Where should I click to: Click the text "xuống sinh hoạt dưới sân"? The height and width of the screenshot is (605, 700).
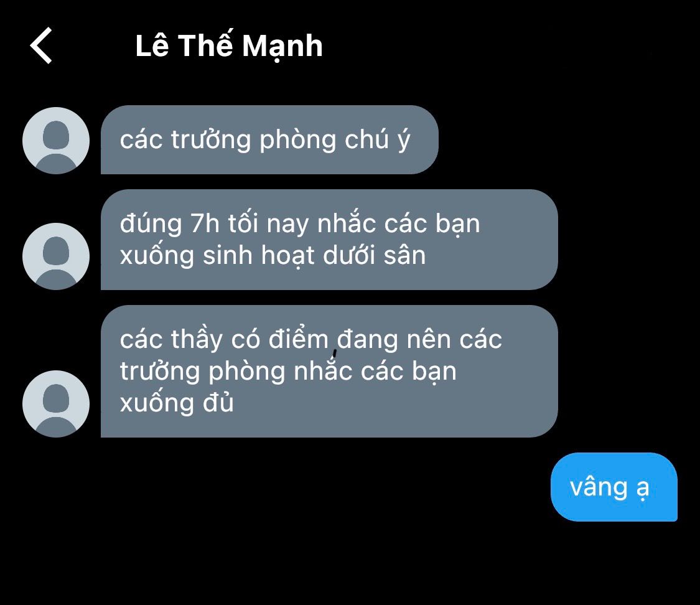click(273, 256)
